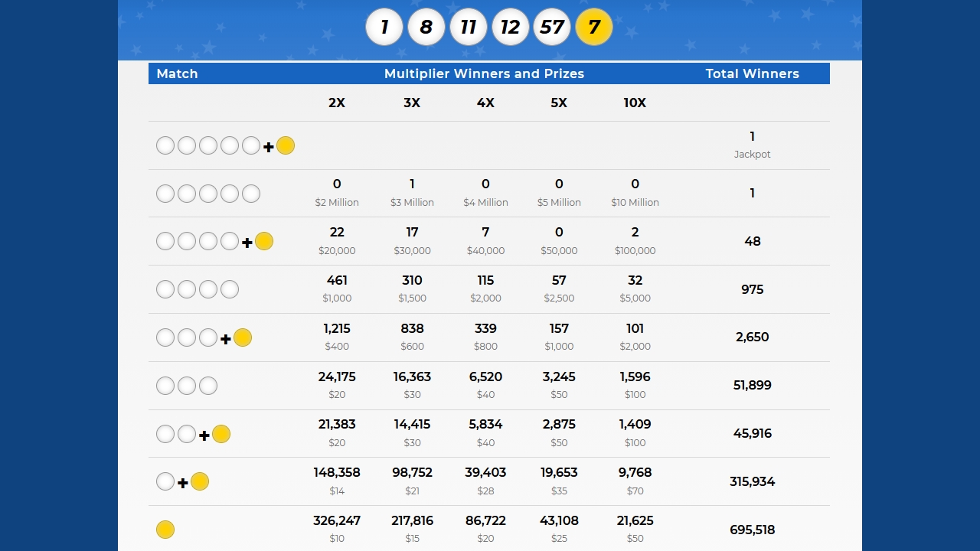Select the $3 Million prize cell
The image size is (980, 551).
tap(412, 203)
